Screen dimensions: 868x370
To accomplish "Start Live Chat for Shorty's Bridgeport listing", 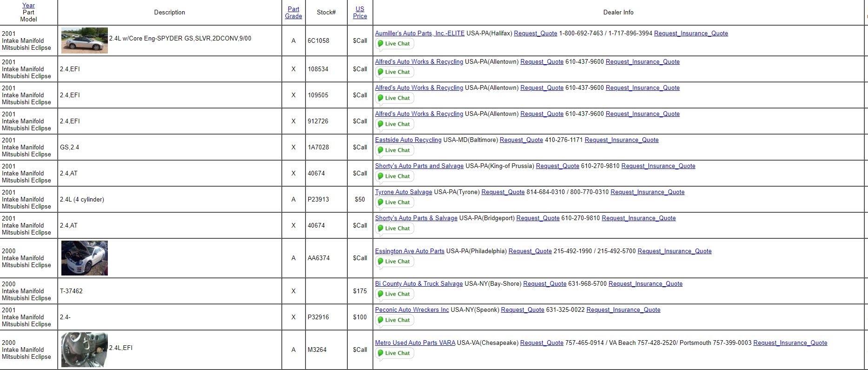I will tap(394, 229).
